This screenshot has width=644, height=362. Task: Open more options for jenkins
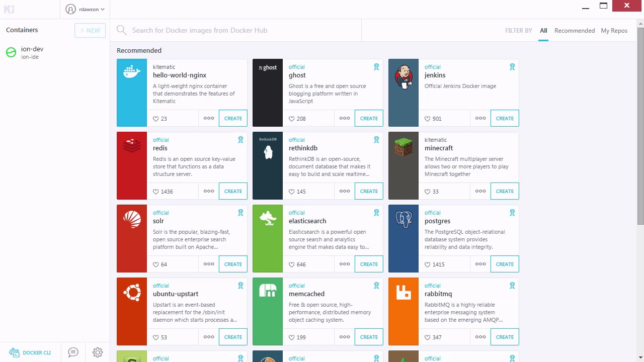[480, 118]
